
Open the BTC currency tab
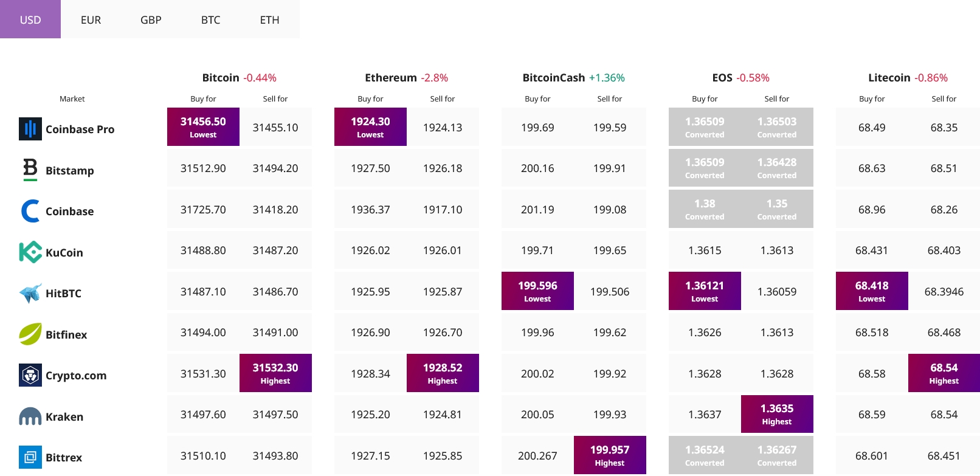[210, 19]
